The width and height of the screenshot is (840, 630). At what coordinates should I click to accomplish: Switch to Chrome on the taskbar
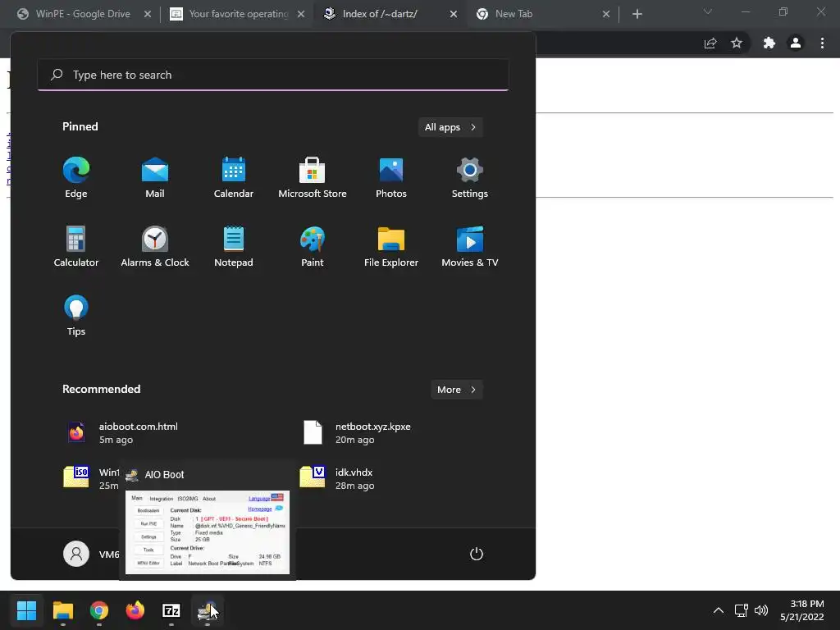(99, 610)
